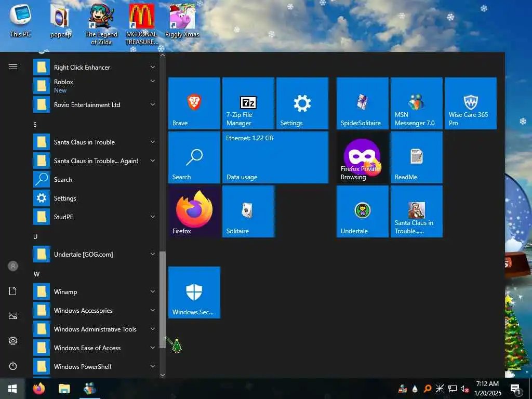Launch the Undertale tile
This screenshot has width=532, height=399.
362,211
